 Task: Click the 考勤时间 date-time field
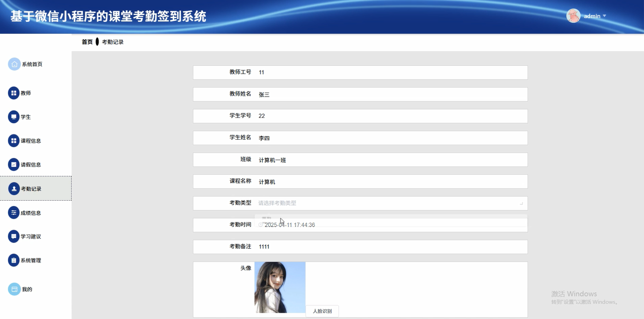click(391, 225)
